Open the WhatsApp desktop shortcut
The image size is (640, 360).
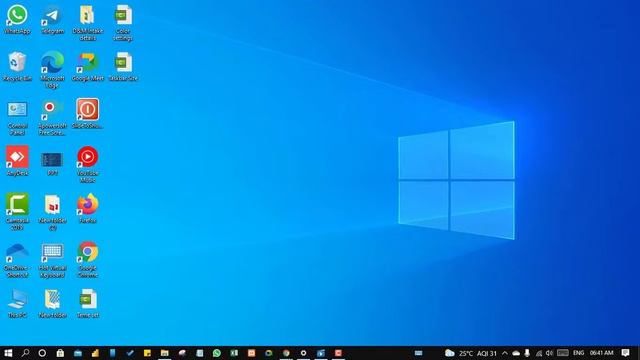(x=17, y=19)
